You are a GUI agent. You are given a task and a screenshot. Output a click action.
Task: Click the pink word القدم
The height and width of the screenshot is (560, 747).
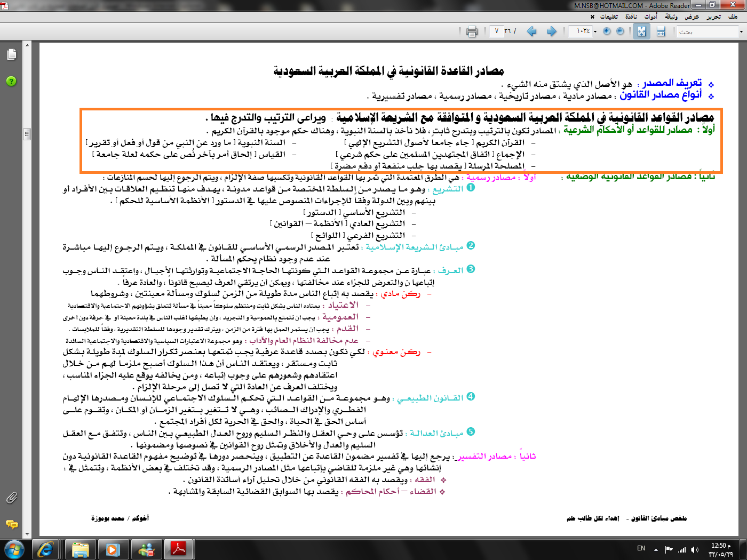coord(348,329)
